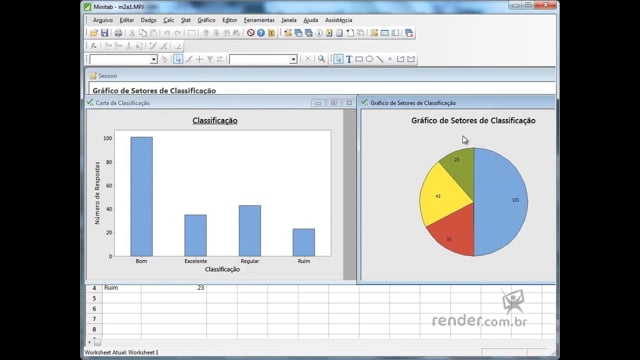
Task: Click the Save Project floppy disk icon
Action: tap(104, 33)
